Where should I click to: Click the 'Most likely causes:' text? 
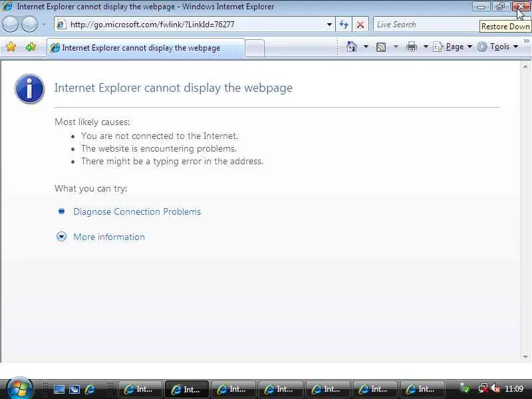(x=92, y=122)
